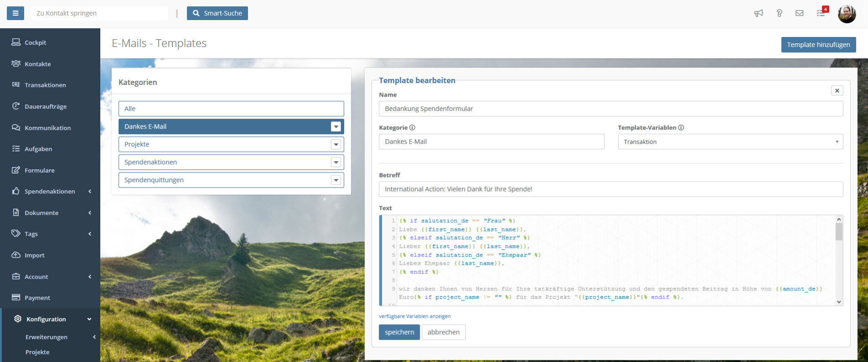The height and width of the screenshot is (362, 868).
Task: Click the user avatar picture
Action: pyautogui.click(x=847, y=14)
